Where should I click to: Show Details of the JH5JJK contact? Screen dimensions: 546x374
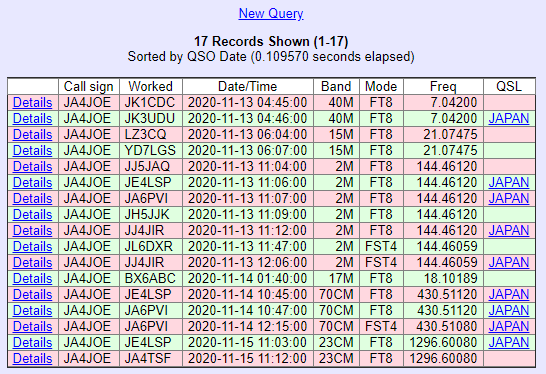point(32,215)
